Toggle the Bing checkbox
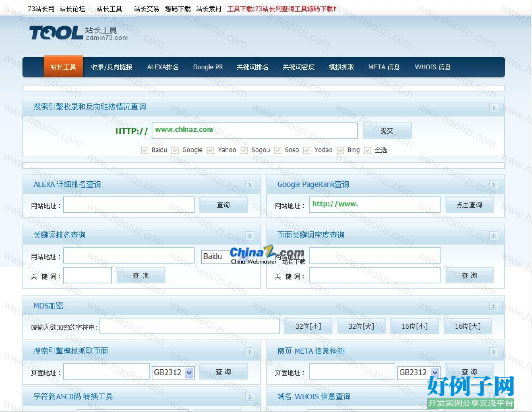 coord(340,150)
